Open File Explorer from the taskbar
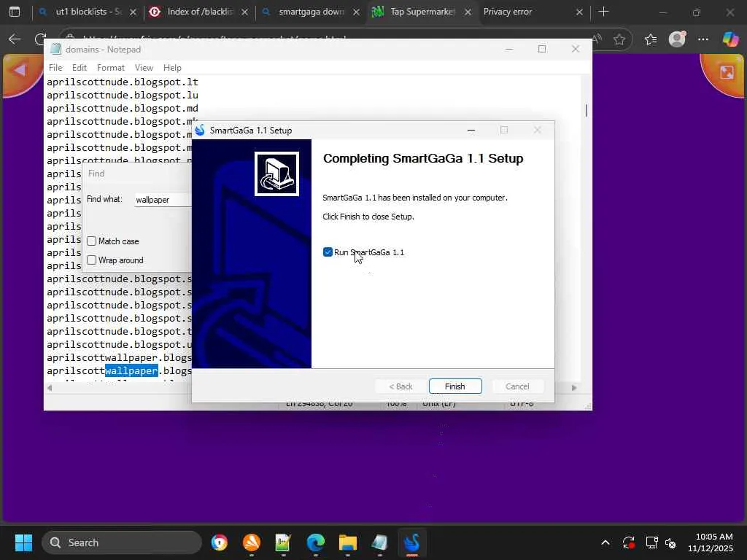This screenshot has width=747, height=560. click(x=348, y=542)
